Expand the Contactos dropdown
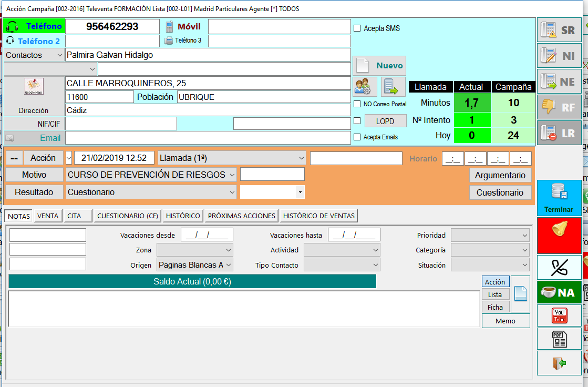Viewport: 588px width, 387px height. coord(34,55)
